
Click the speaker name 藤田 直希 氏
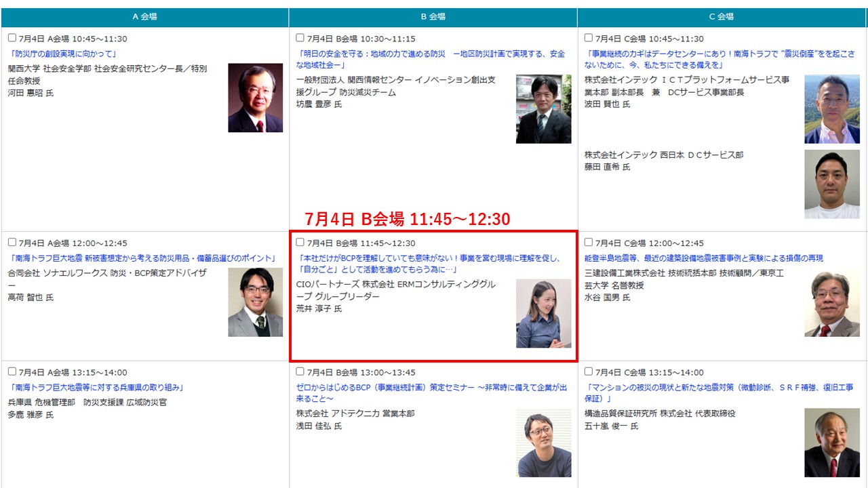(x=608, y=167)
